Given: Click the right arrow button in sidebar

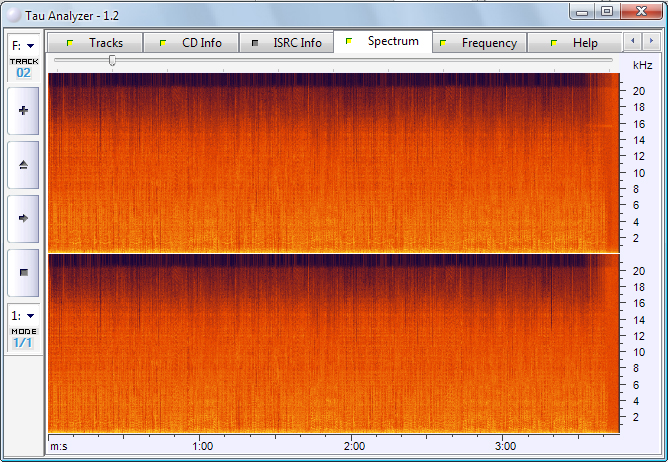Looking at the screenshot, I should (x=23, y=217).
